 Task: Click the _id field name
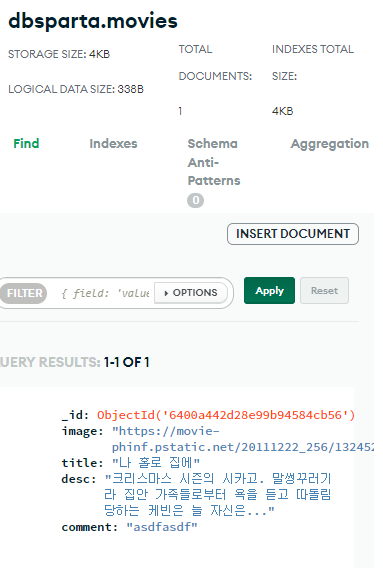[75, 415]
